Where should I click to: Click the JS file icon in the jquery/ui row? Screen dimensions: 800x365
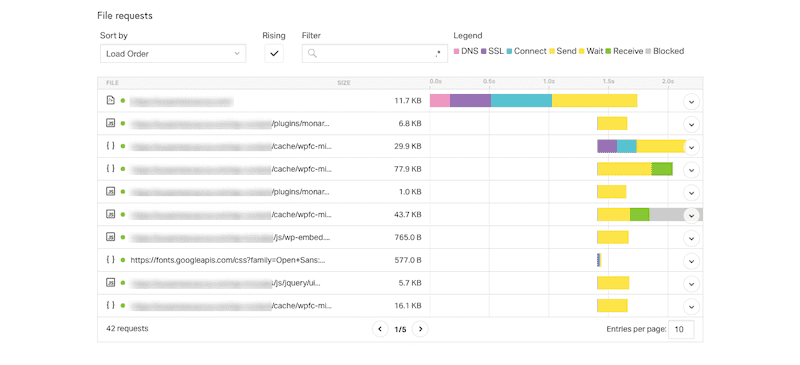(110, 282)
